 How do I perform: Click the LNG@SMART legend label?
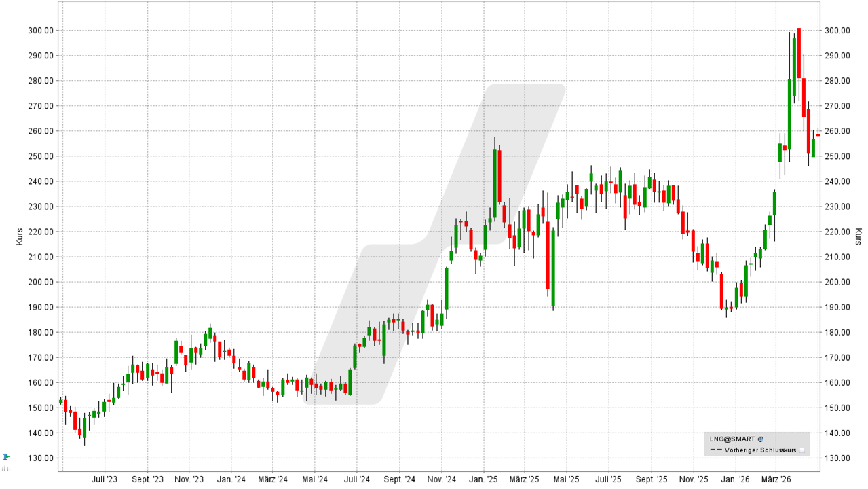point(732,439)
